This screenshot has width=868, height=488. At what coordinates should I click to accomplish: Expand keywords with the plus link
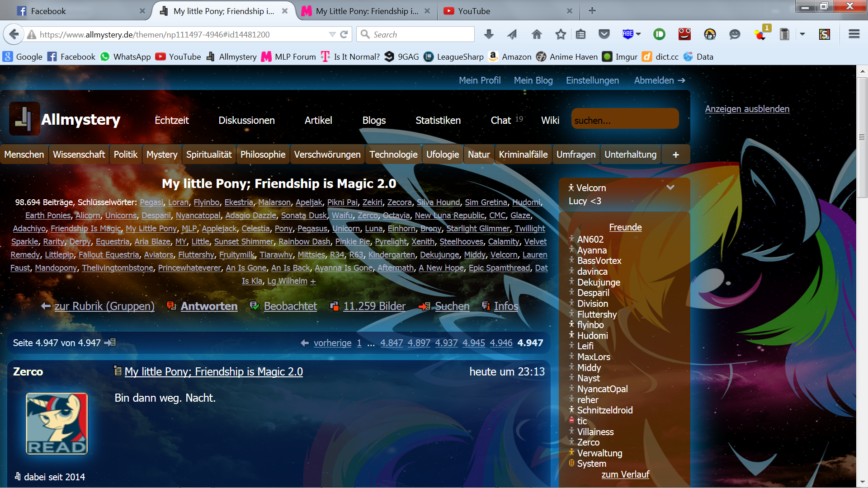(313, 281)
